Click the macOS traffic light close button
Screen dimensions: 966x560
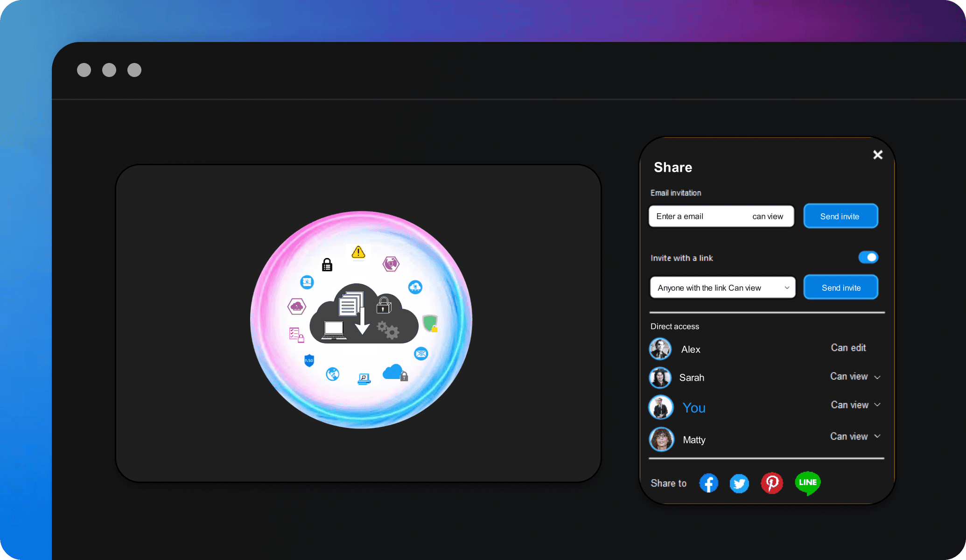click(84, 70)
